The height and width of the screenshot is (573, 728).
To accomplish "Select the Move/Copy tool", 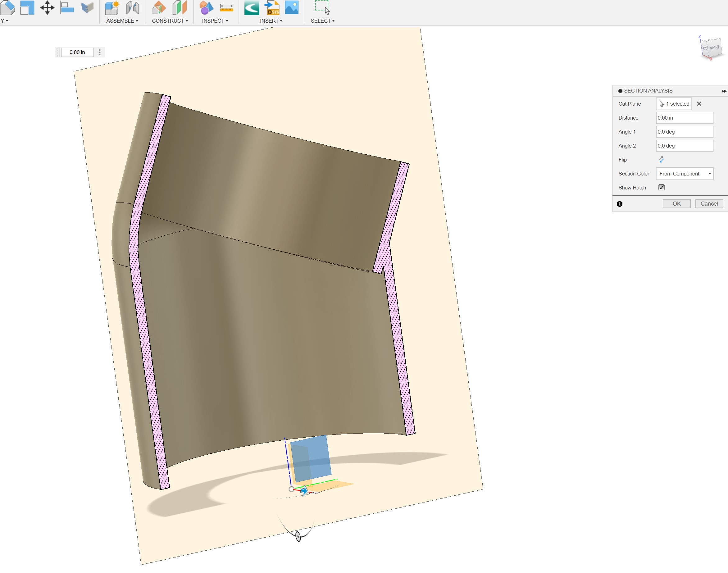I will (47, 7).
